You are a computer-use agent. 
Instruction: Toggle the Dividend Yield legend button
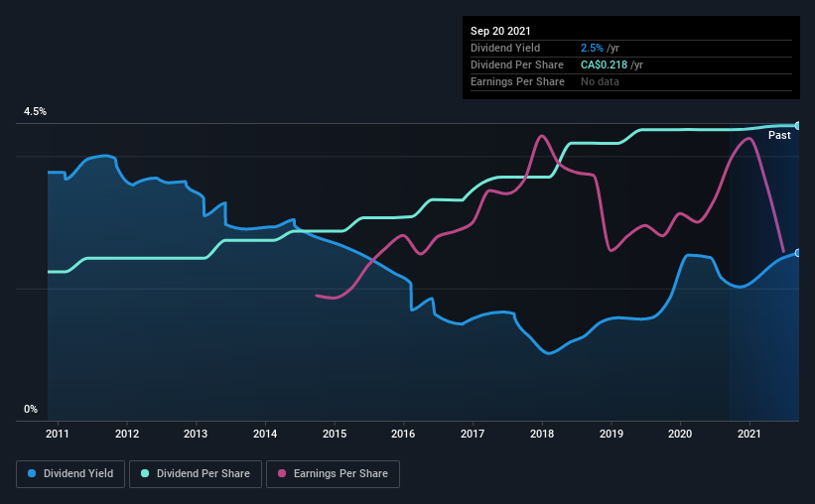(x=70, y=474)
